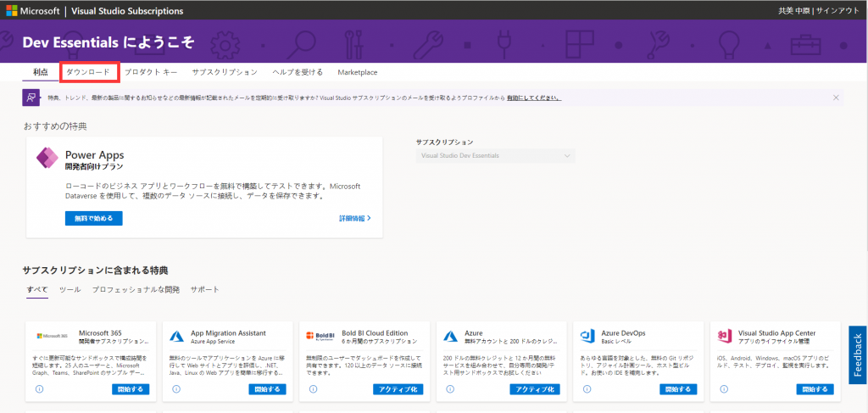The image size is (868, 413).
Task: Select the Marketplace tab
Action: tap(357, 72)
